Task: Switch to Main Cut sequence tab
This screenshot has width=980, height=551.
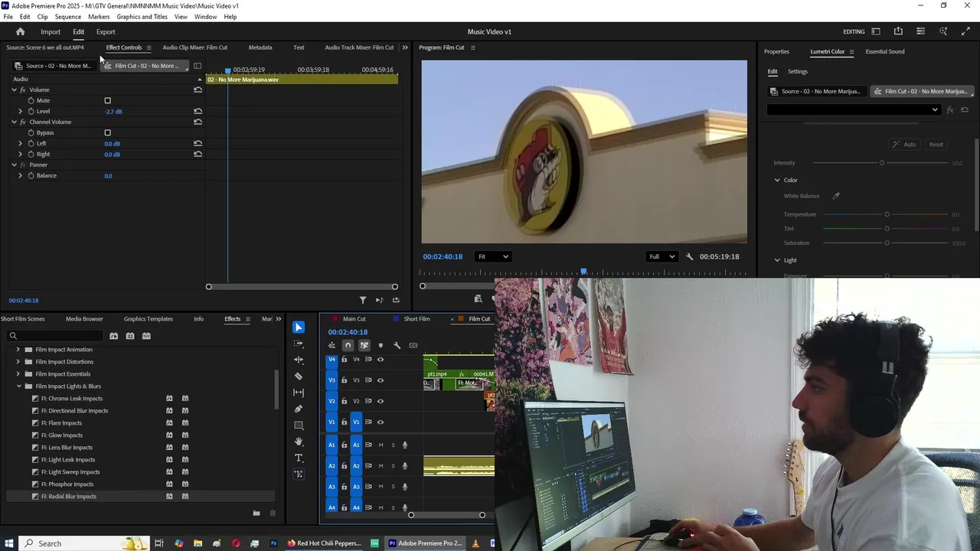Action: [x=354, y=319]
